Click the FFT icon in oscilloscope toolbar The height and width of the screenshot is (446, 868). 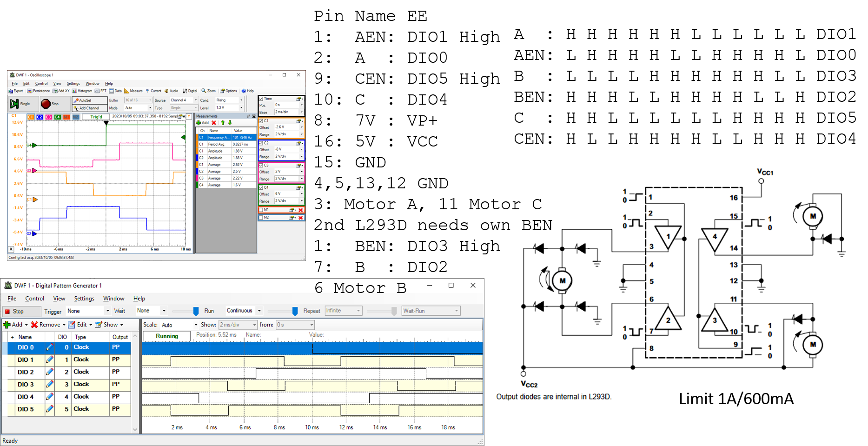pyautogui.click(x=100, y=91)
